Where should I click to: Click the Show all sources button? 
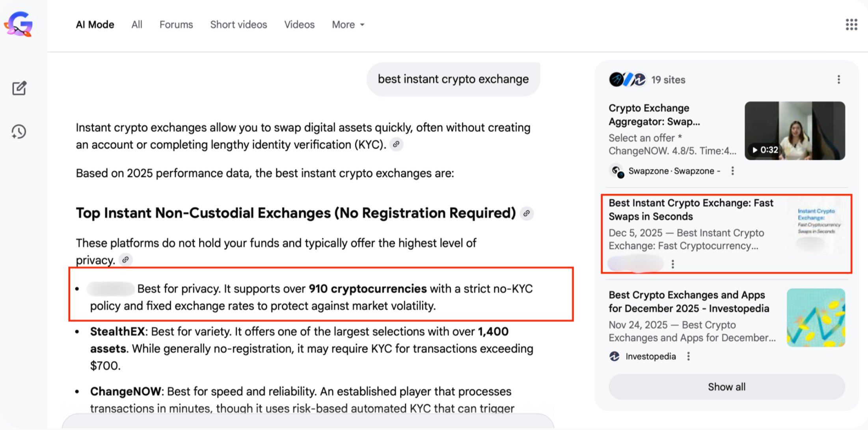click(726, 387)
